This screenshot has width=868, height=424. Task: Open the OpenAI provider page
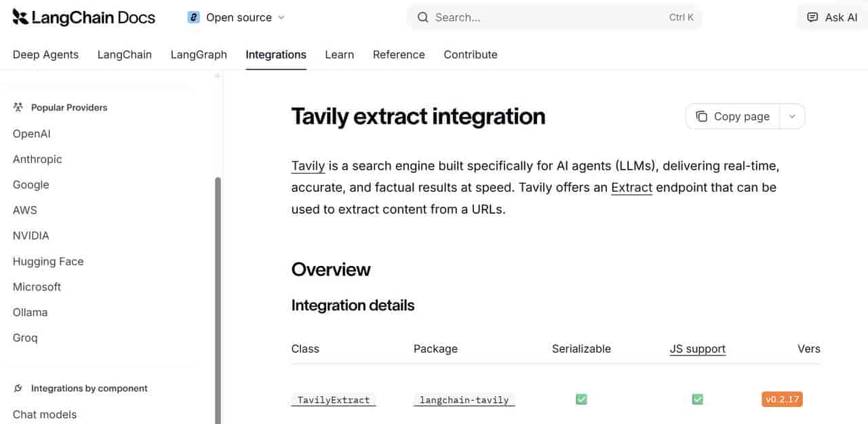32,134
